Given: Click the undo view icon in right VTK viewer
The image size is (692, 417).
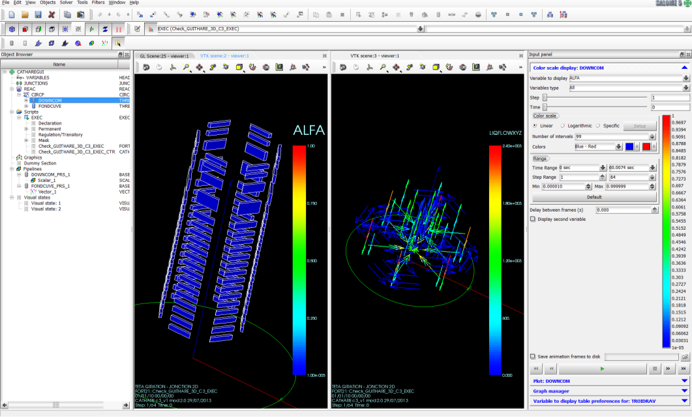Looking at the screenshot, I should (x=343, y=68).
